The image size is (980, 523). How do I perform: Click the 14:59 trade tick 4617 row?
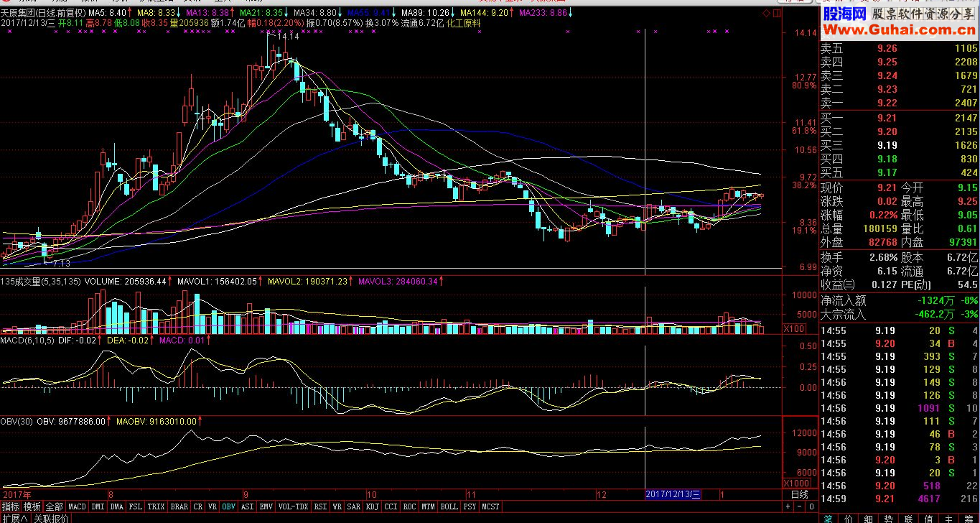click(x=899, y=499)
